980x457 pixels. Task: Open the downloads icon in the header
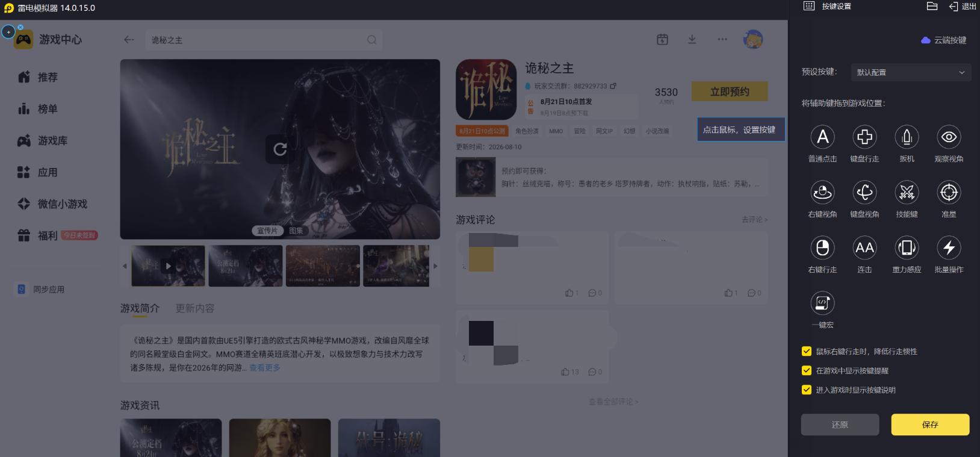[692, 40]
